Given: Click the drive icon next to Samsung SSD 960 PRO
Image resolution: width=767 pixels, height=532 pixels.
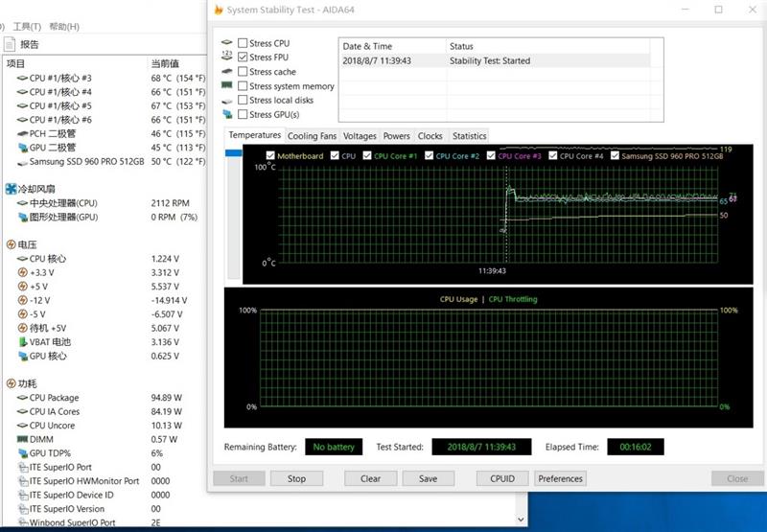Looking at the screenshot, I should point(21,162).
